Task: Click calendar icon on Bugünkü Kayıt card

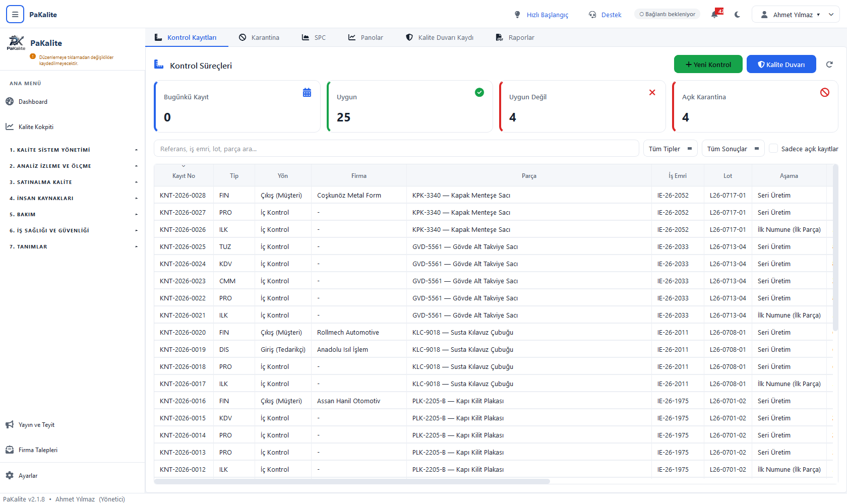Action: 307,92
